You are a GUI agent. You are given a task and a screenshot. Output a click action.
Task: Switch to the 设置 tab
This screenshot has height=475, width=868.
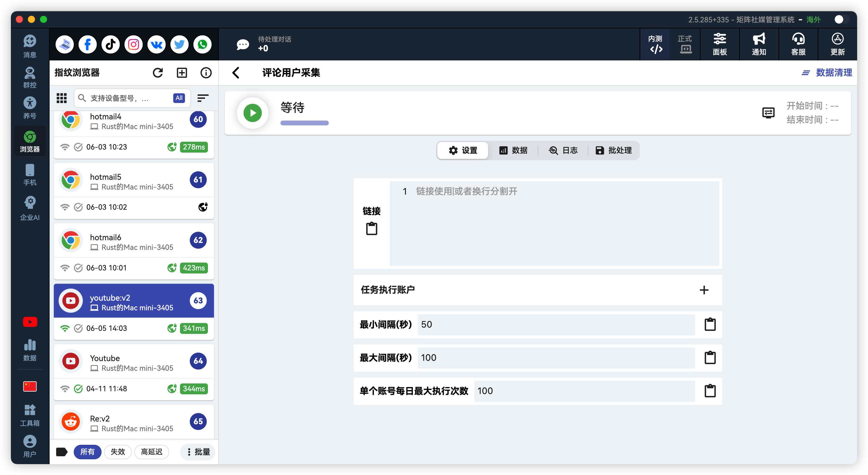463,150
